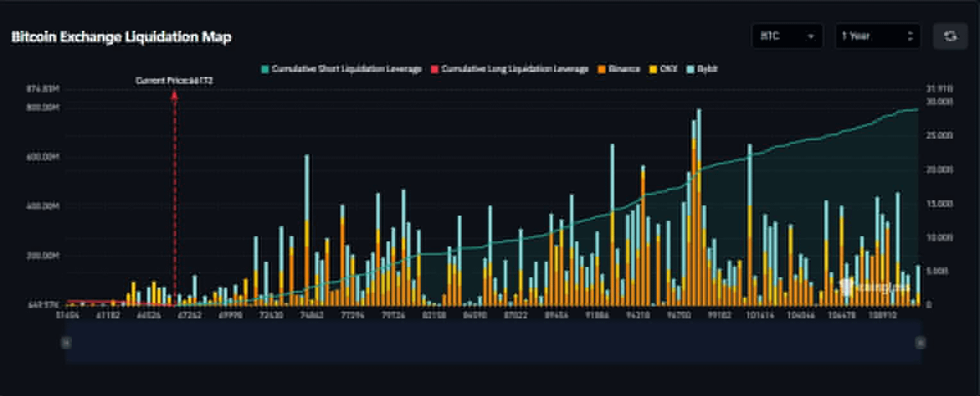Click the light blue Bybit legend square
Viewport: 980px width, 396px height.
[690, 69]
